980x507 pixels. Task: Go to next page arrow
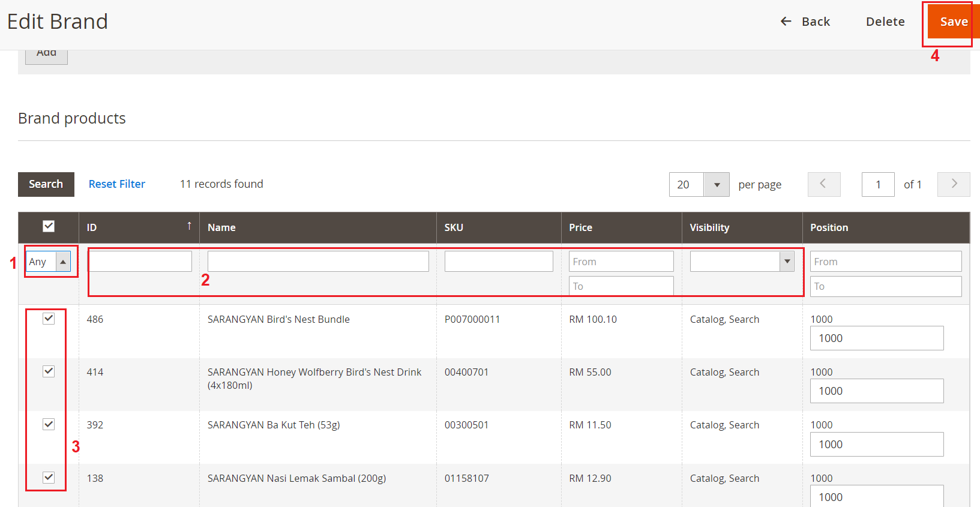tap(954, 184)
